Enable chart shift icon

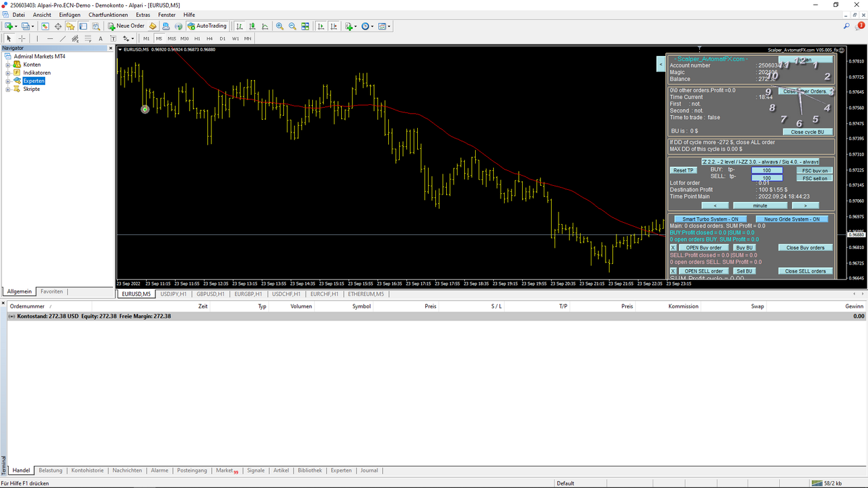coord(334,26)
